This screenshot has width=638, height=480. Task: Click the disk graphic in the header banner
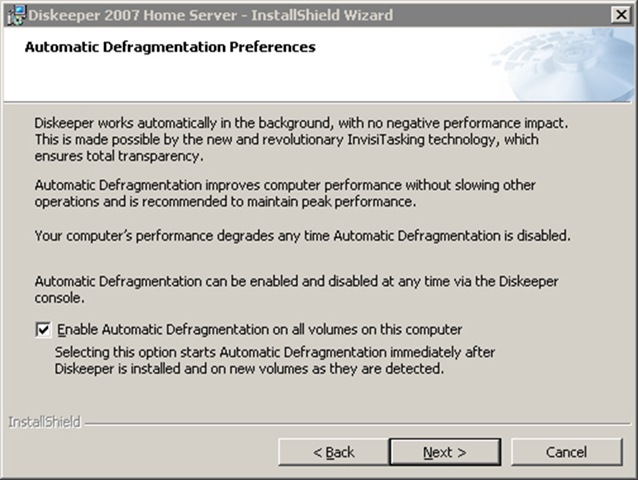pyautogui.click(x=566, y=65)
